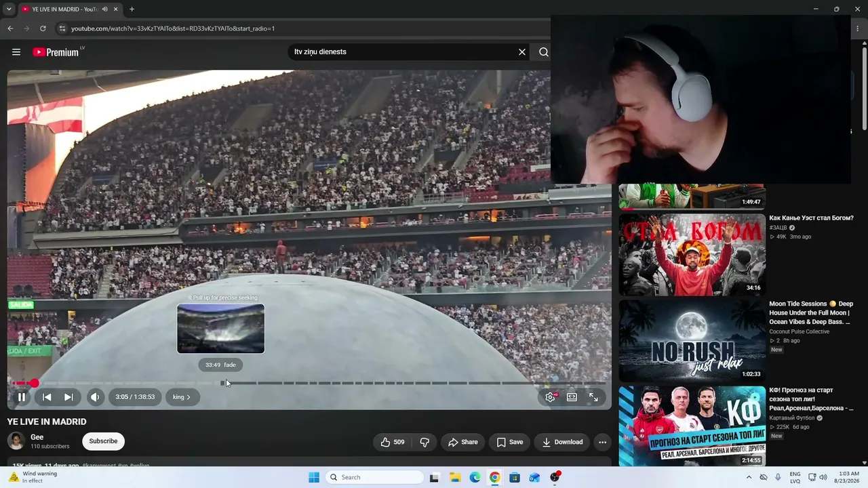868x488 pixels.
Task: Seek the video timeline to 33:49
Action: click(222, 383)
